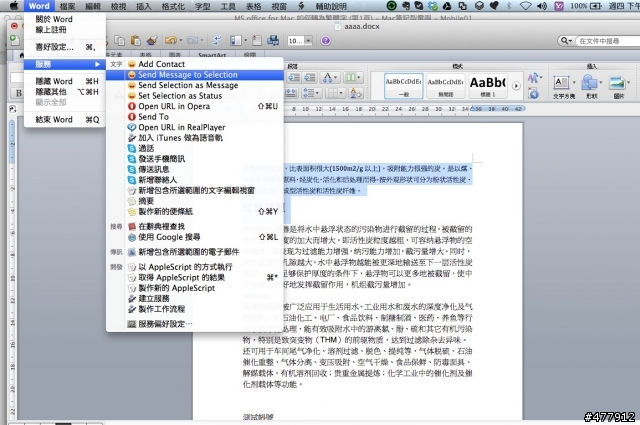The image size is (640, 425).
Task: Choose Send Message to Selection
Action: click(195, 75)
